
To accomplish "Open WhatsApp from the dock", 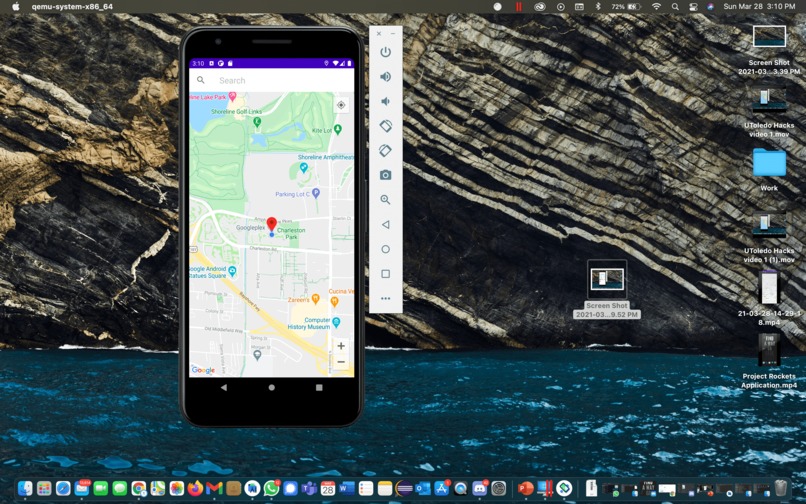I will pyautogui.click(x=271, y=488).
